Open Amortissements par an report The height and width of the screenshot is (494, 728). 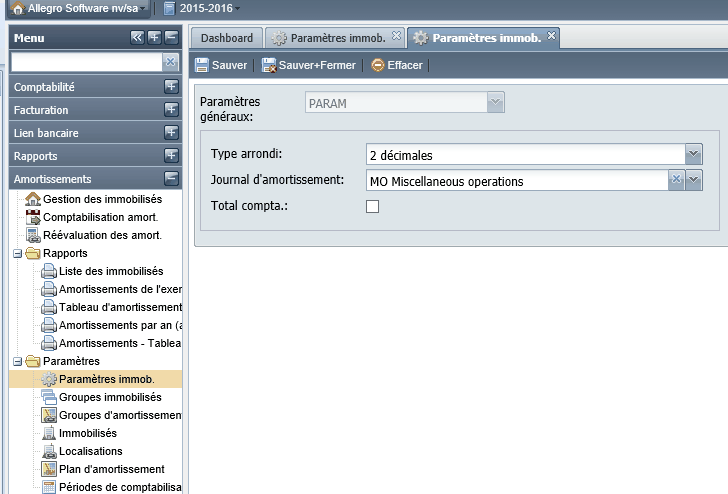[120, 325]
